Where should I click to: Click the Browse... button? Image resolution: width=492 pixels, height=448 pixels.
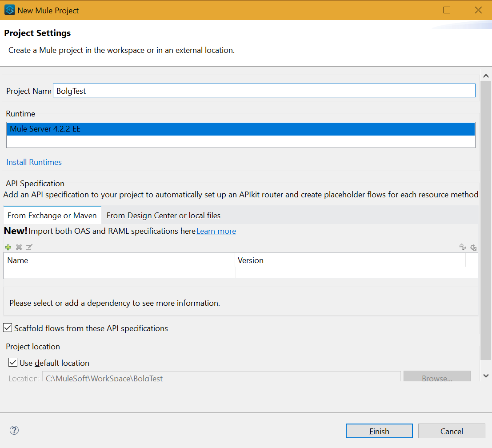(x=437, y=376)
